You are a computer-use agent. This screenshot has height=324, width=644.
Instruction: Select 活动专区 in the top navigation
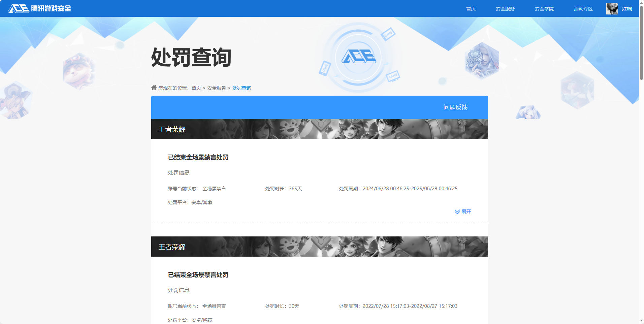(583, 8)
